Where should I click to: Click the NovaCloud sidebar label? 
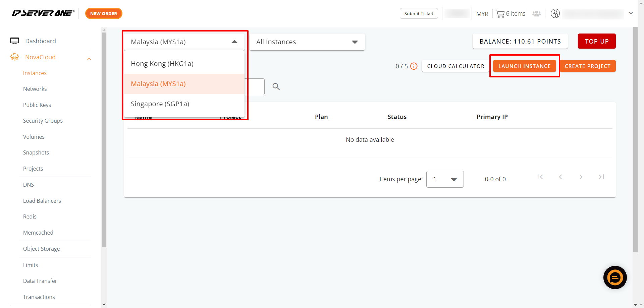[40, 57]
